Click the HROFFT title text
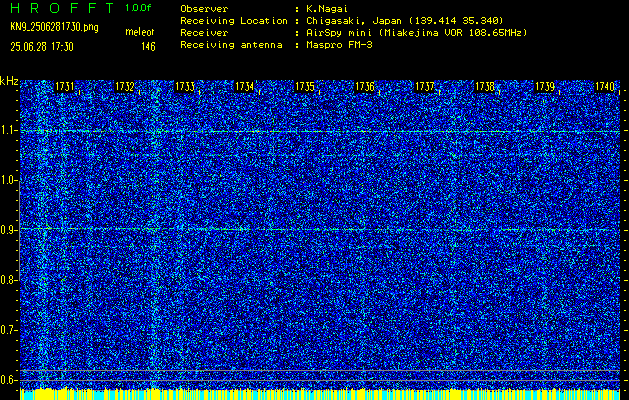Viewport: 629px width, 400px height. [x=62, y=8]
